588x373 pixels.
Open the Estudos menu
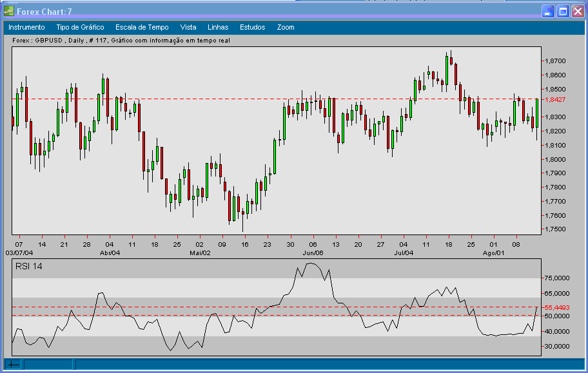point(251,27)
